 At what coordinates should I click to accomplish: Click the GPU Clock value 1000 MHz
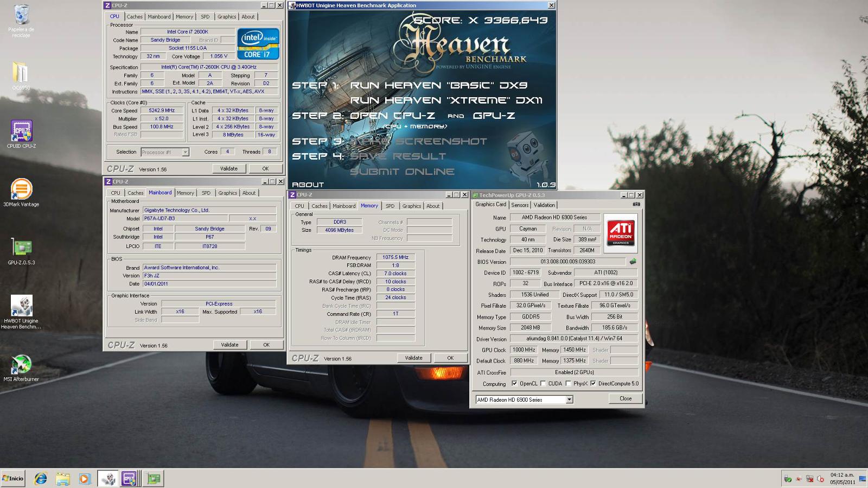click(x=524, y=350)
